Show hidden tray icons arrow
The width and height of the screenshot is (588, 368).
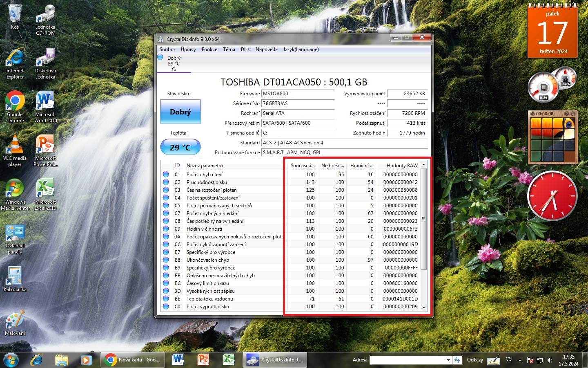tap(520, 360)
